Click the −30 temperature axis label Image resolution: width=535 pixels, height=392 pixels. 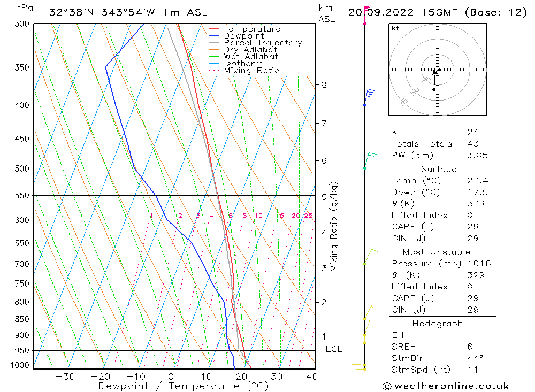pos(65,376)
